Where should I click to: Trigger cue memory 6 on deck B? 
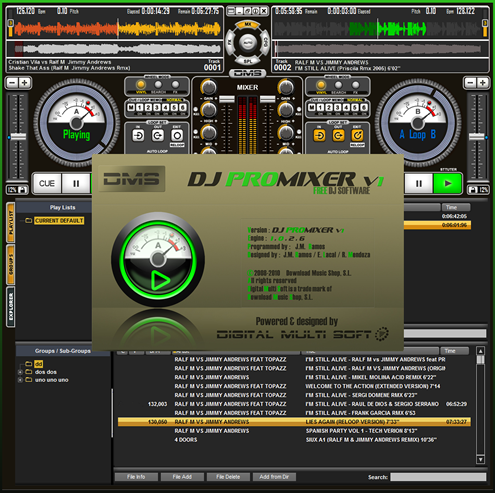coord(364,107)
